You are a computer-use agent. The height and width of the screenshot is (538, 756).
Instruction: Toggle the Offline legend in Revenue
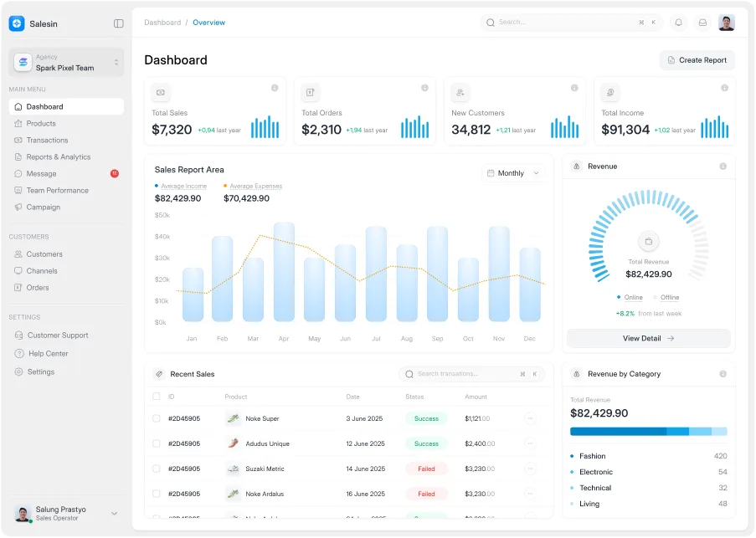(666, 298)
